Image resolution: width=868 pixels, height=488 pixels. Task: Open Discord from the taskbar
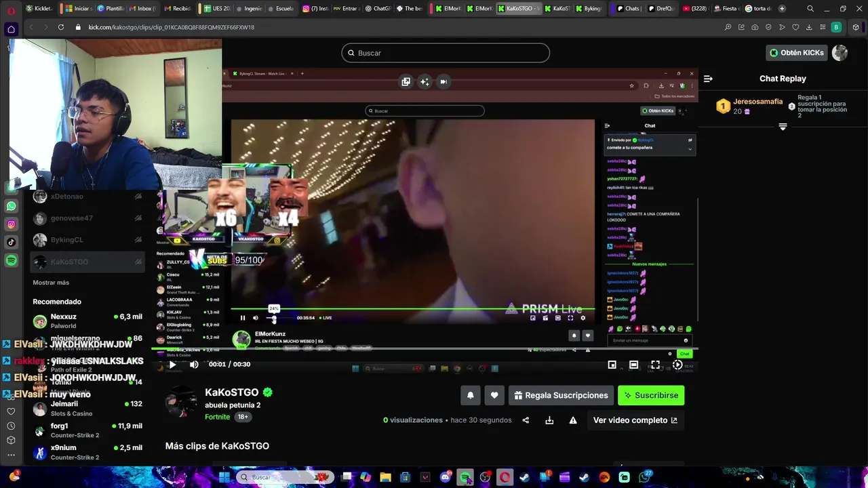coord(445,477)
